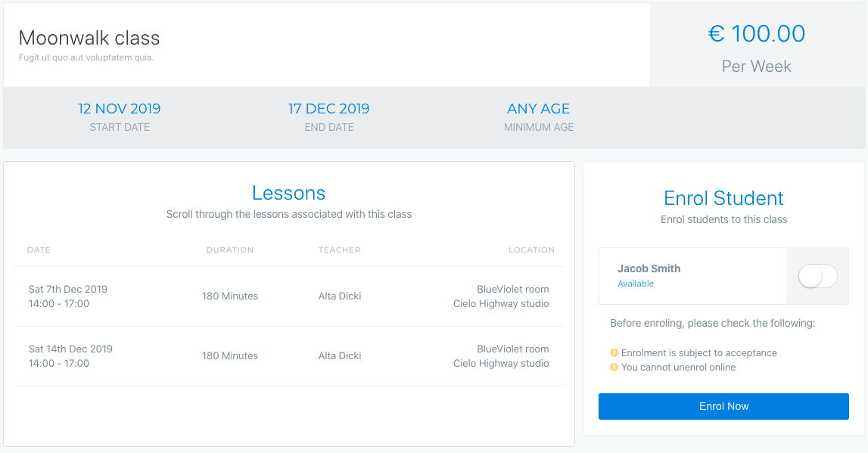Image resolution: width=868 pixels, height=453 pixels.
Task: Click the Lessons section heading
Action: point(288,193)
